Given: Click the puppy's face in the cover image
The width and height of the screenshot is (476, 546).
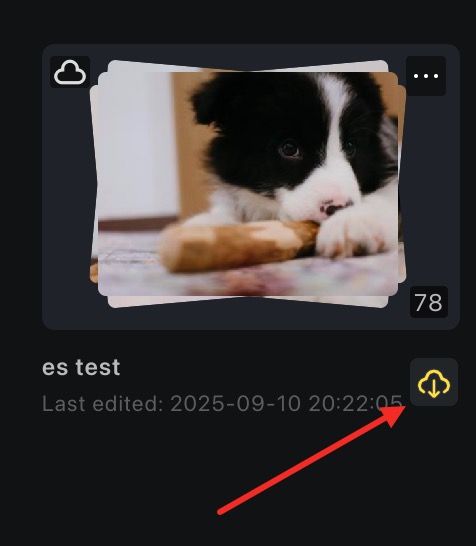Looking at the screenshot, I should pos(292,146).
